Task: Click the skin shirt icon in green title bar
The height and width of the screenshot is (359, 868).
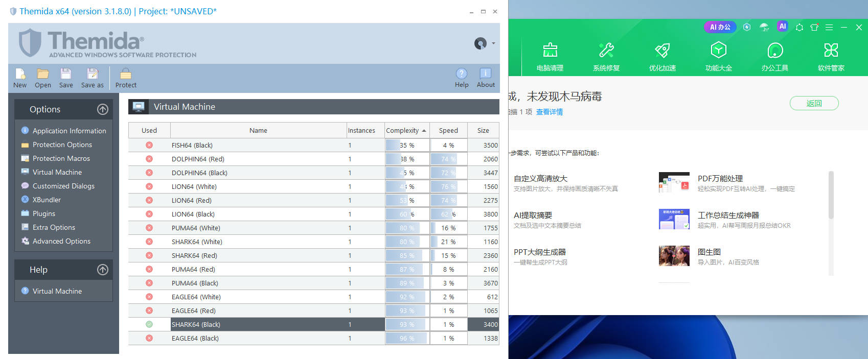Action: coord(814,27)
